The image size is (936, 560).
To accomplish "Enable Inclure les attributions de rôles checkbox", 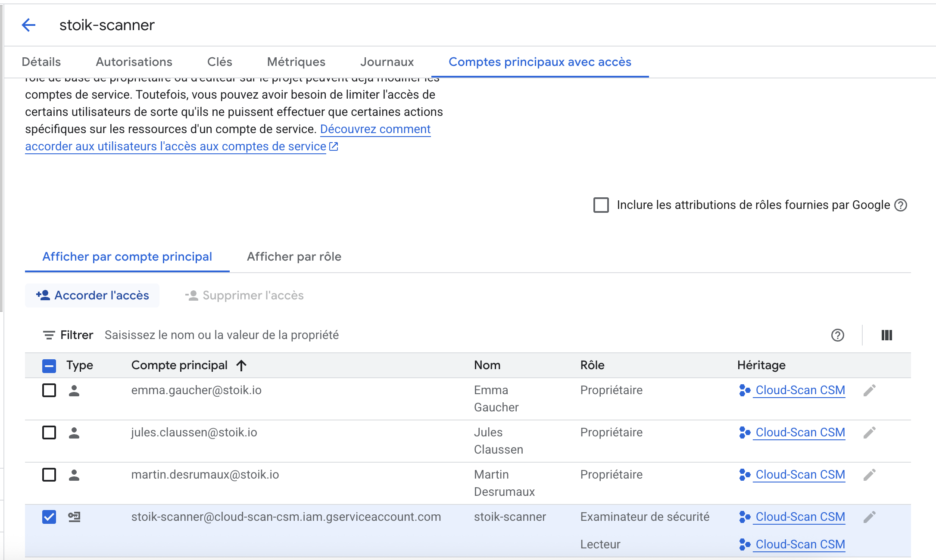I will coord(601,205).
